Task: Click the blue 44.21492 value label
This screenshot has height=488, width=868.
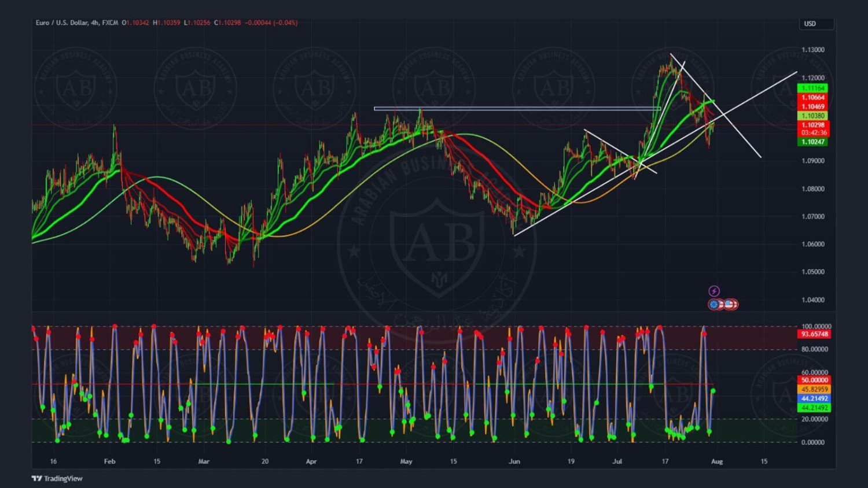Action: 814,398
